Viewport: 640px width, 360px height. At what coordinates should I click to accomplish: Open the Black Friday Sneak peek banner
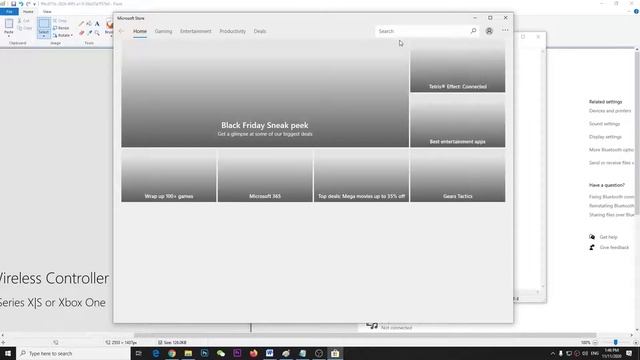point(265,93)
